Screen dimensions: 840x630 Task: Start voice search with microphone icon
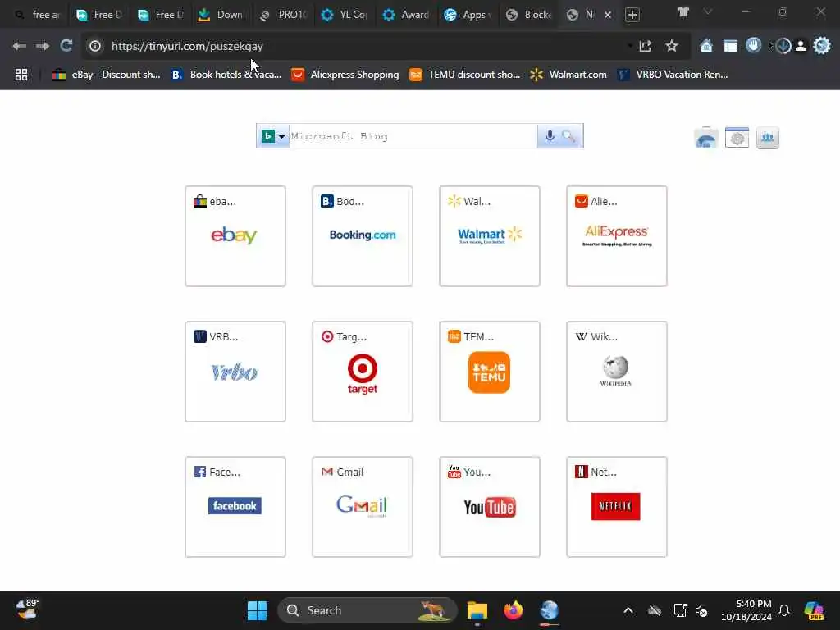550,137
